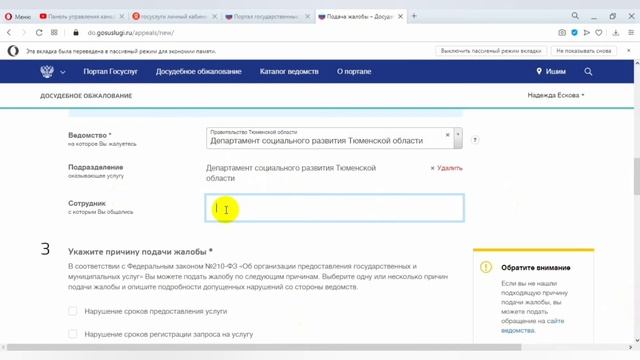The height and width of the screenshot is (360, 640).
Task: Click the vertical page scrollbar thumb
Action: (x=637, y=176)
